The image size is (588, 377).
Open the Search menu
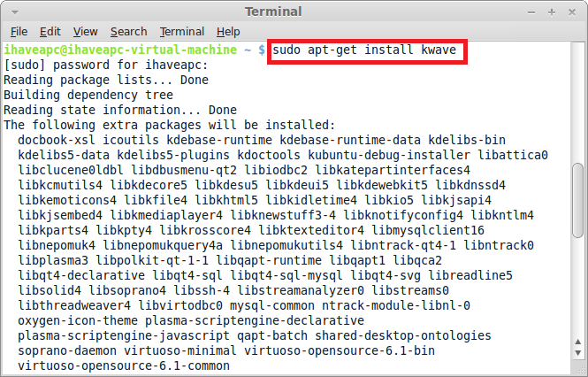click(128, 32)
